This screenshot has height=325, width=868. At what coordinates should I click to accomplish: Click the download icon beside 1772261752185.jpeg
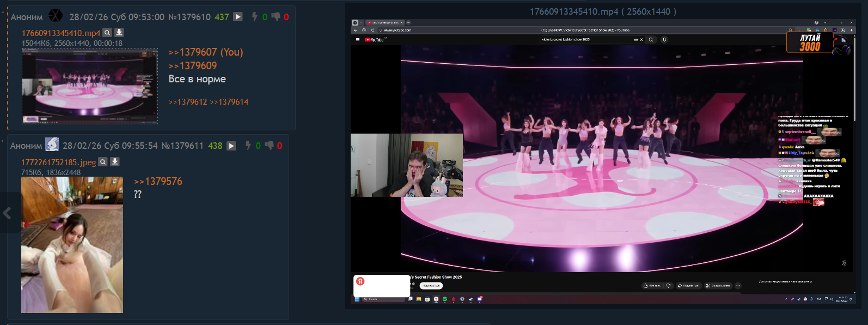pos(115,161)
